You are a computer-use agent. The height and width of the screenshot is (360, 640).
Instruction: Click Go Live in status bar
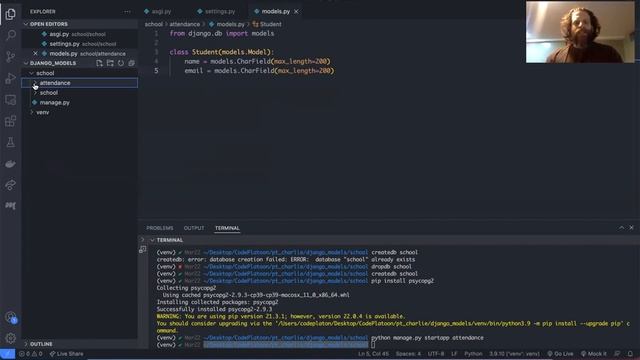click(x=560, y=354)
